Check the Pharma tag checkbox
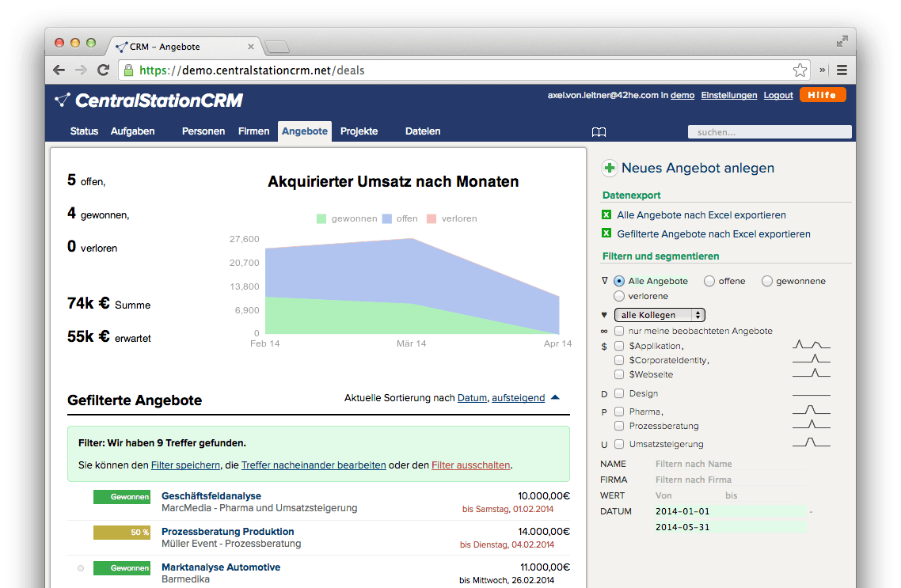901x588 pixels. coord(619,412)
